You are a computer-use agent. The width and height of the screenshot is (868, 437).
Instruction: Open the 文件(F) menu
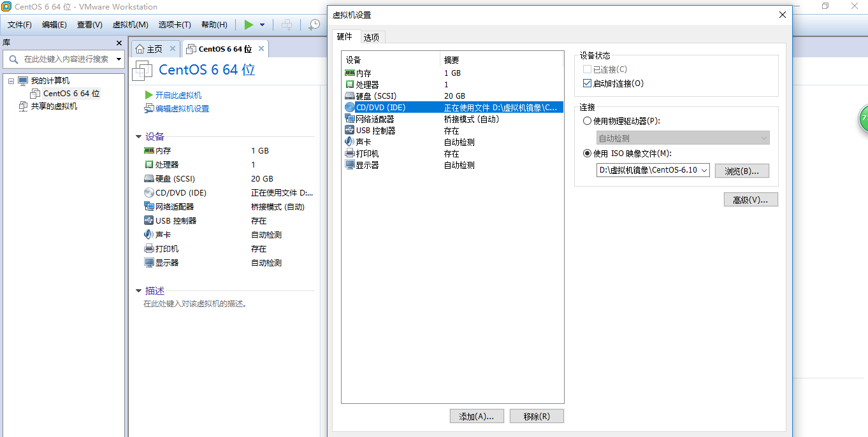coord(20,25)
